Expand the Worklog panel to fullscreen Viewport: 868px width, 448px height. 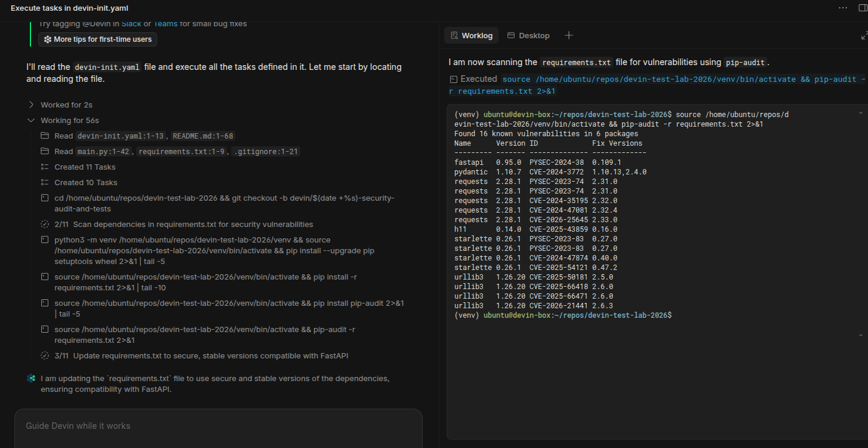click(x=863, y=36)
